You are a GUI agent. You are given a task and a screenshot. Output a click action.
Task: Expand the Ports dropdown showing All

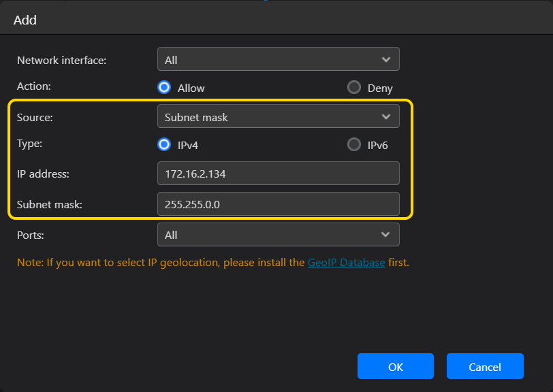[279, 235]
